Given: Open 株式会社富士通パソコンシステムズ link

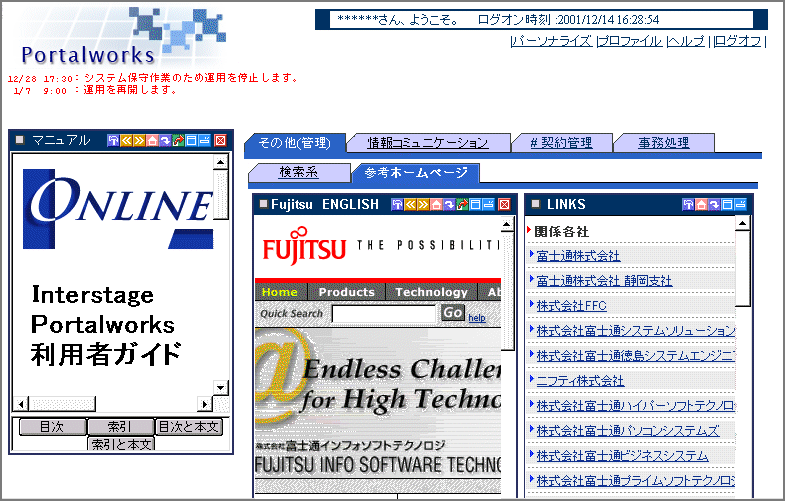Looking at the screenshot, I should [x=628, y=431].
